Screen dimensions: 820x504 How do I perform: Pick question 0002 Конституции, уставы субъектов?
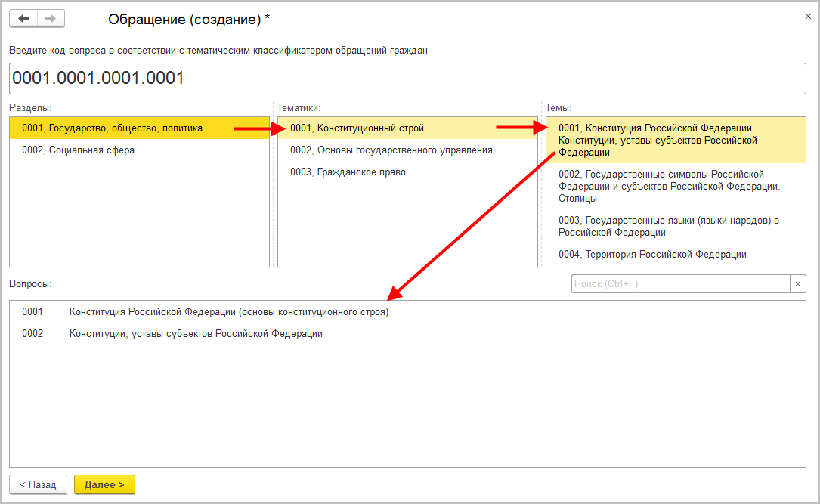click(x=195, y=334)
